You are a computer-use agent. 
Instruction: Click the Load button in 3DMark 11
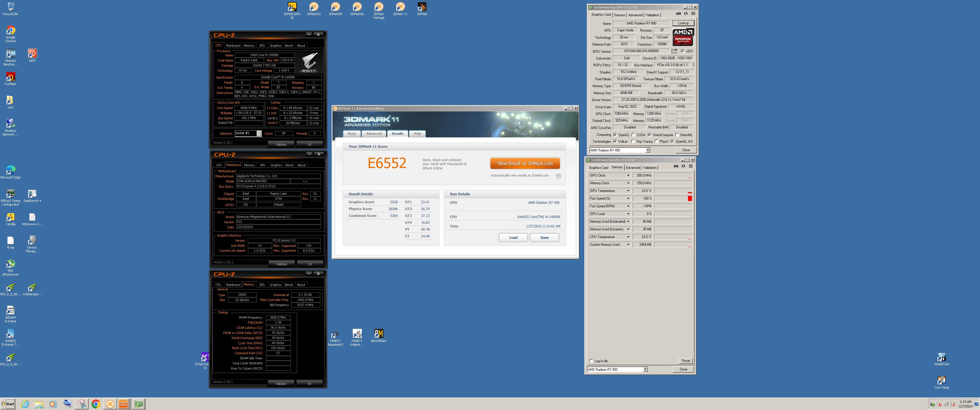pos(513,238)
